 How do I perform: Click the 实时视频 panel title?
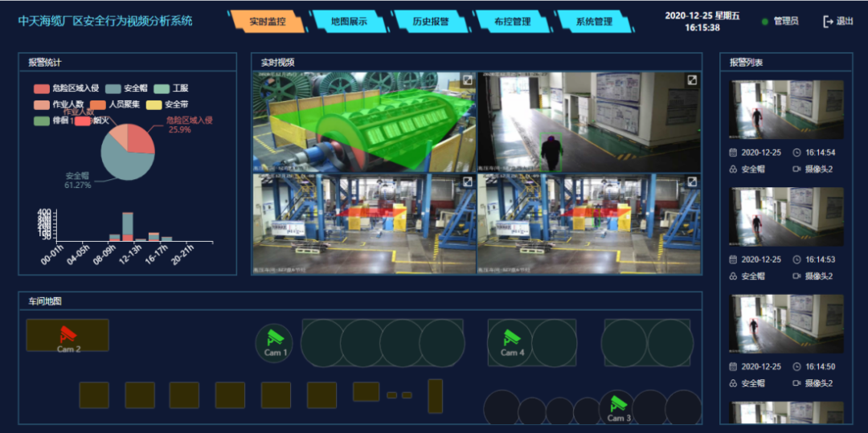click(x=278, y=63)
